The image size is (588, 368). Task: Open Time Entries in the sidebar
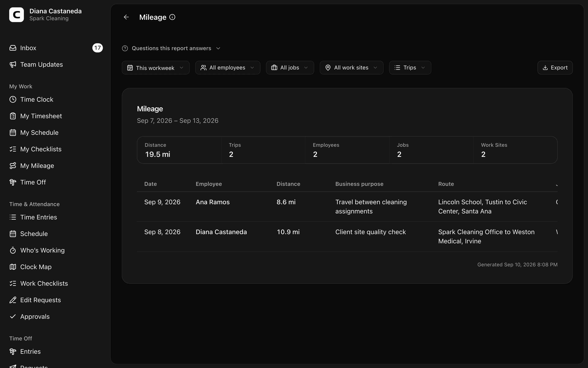pos(56,217)
